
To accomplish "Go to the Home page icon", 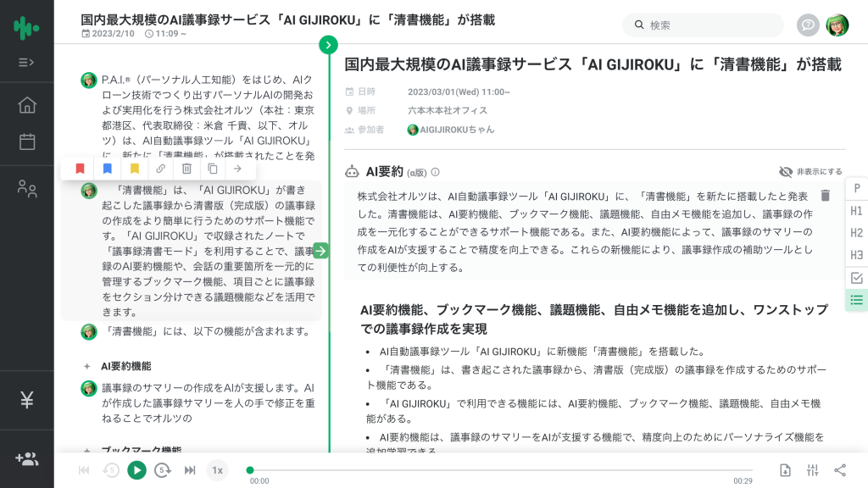I will point(26,105).
